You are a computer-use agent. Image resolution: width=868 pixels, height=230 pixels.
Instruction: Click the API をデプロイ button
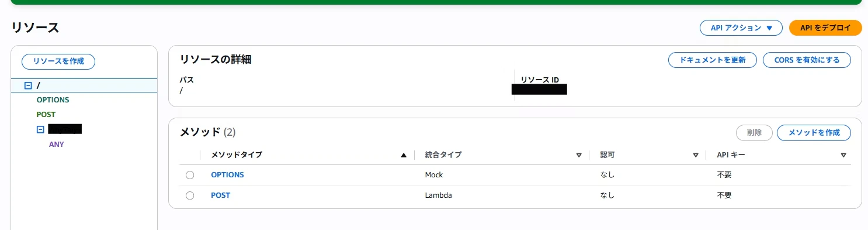(x=825, y=28)
